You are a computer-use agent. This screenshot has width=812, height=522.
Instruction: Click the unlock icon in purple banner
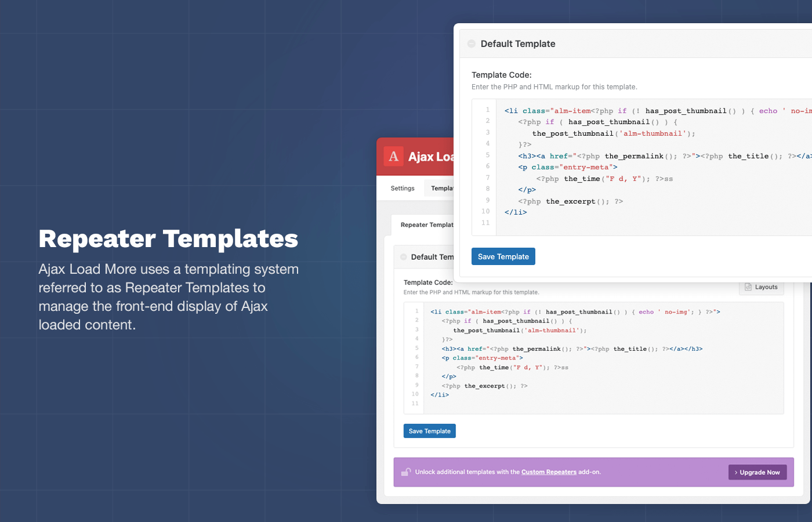pos(406,472)
